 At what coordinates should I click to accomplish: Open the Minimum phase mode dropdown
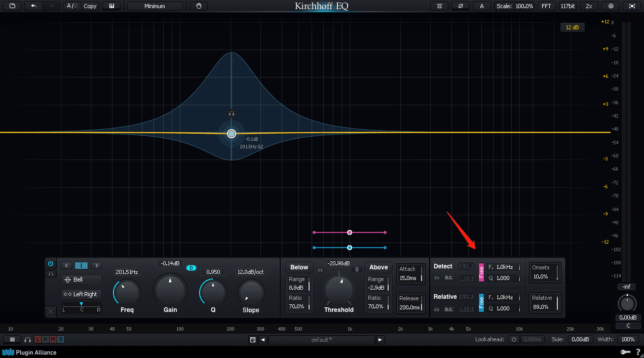(155, 6)
